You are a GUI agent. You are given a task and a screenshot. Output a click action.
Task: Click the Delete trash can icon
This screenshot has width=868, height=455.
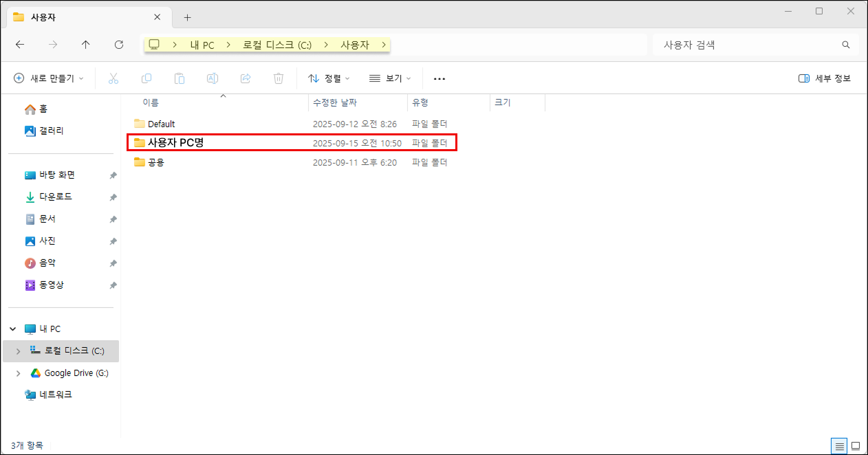tap(279, 78)
